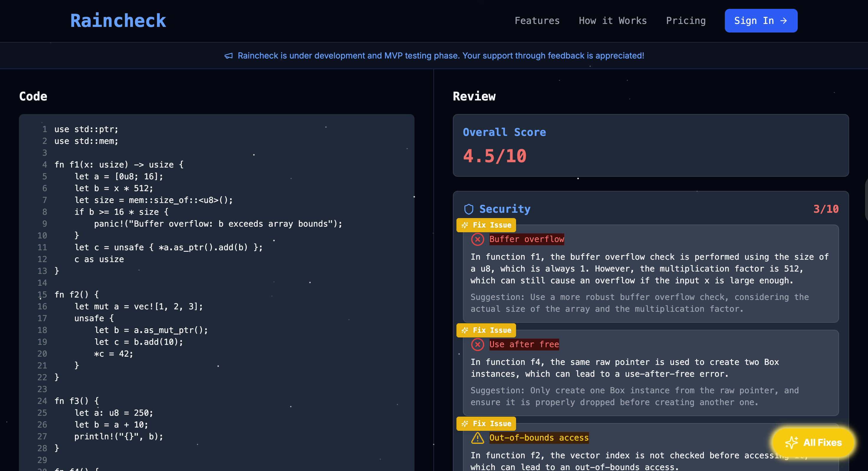
Task: Click code line 'let c = b.add(10);'
Action: point(138,342)
